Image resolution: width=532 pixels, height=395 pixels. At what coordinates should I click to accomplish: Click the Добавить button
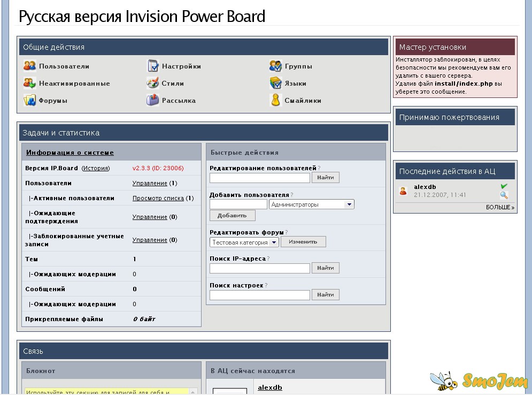tap(233, 215)
